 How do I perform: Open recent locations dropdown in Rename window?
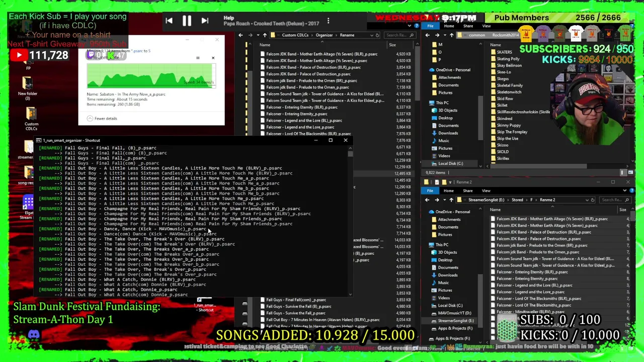258,35
